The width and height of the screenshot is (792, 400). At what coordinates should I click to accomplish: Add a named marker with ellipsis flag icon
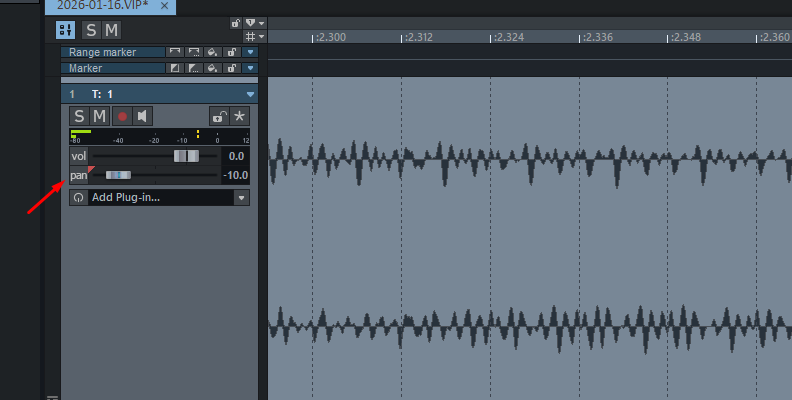(x=193, y=68)
